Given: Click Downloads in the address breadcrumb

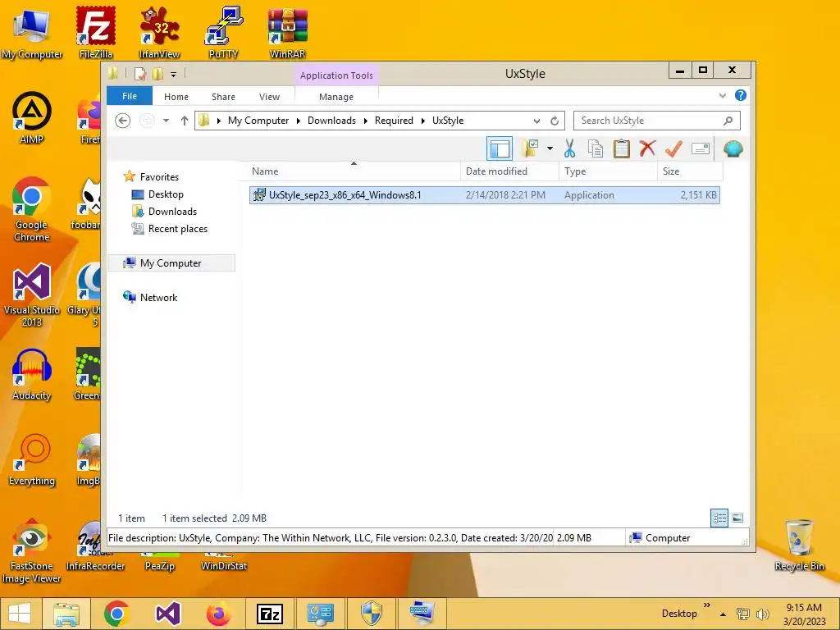Looking at the screenshot, I should click(x=331, y=121).
